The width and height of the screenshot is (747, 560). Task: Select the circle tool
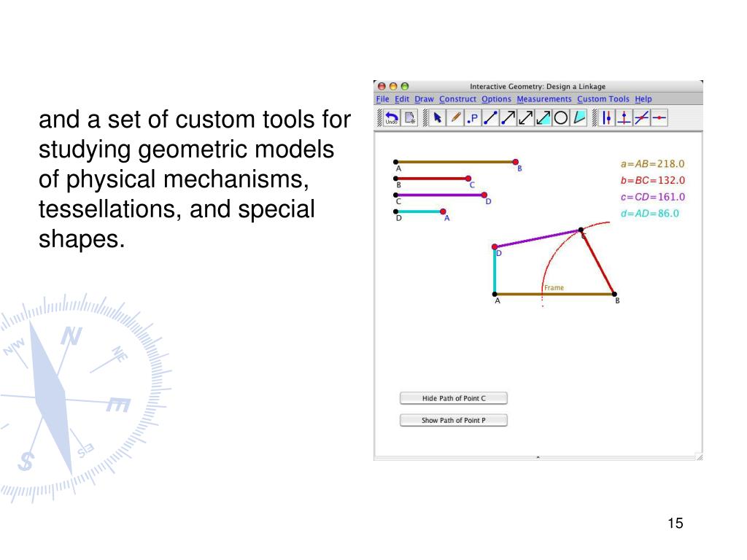[x=561, y=117]
